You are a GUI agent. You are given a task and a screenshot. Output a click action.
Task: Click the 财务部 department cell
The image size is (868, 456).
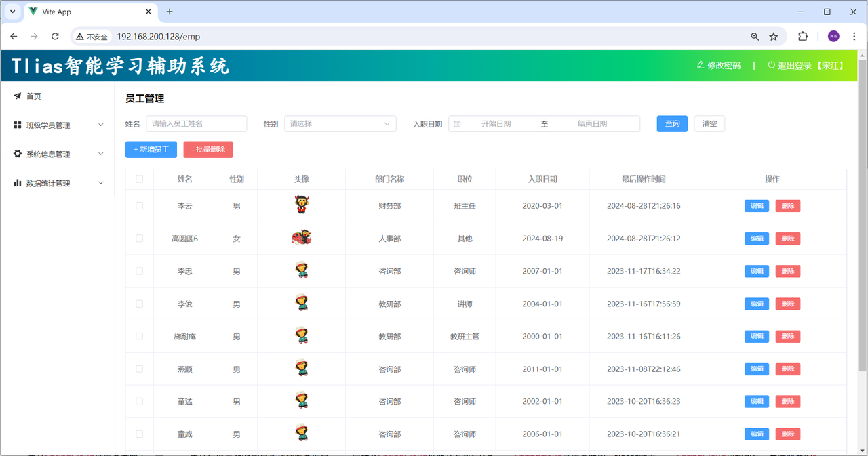click(x=390, y=206)
